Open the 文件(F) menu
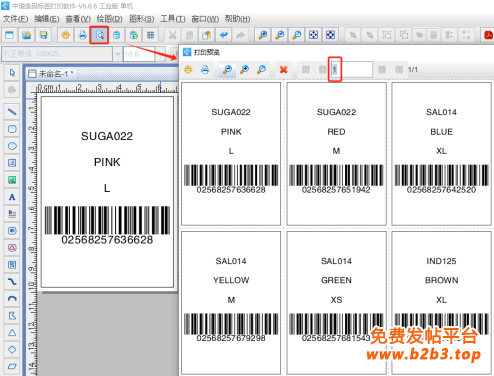Screen dimensions: 494x376 (x=15, y=19)
